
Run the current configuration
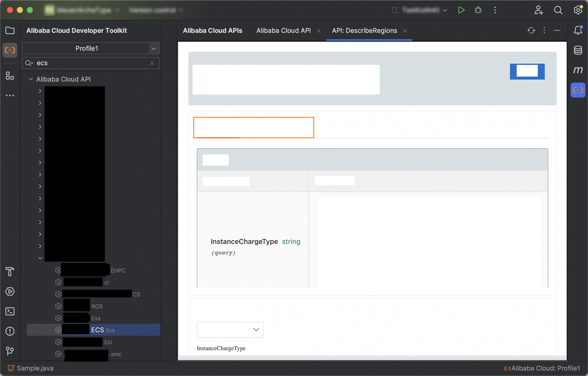[x=461, y=10]
